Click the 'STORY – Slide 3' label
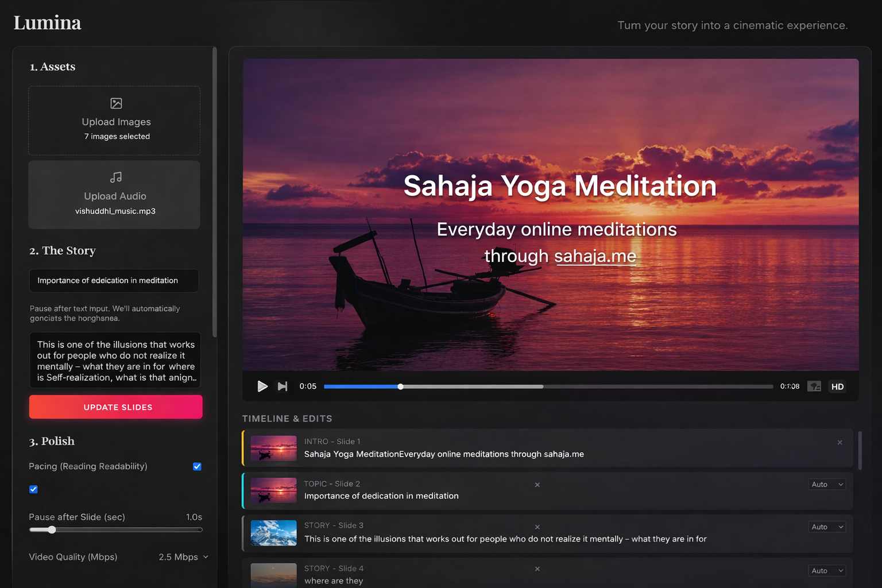The height and width of the screenshot is (588, 882). pyautogui.click(x=334, y=525)
